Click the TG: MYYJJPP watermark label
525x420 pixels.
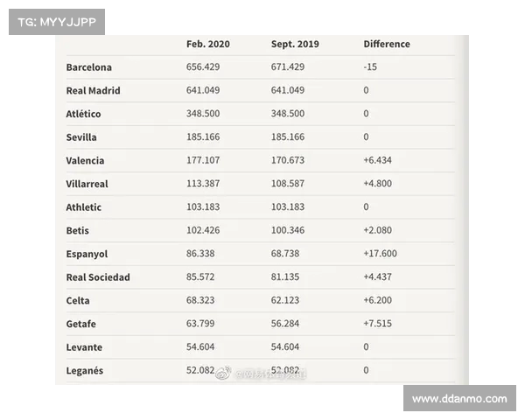[x=57, y=22]
